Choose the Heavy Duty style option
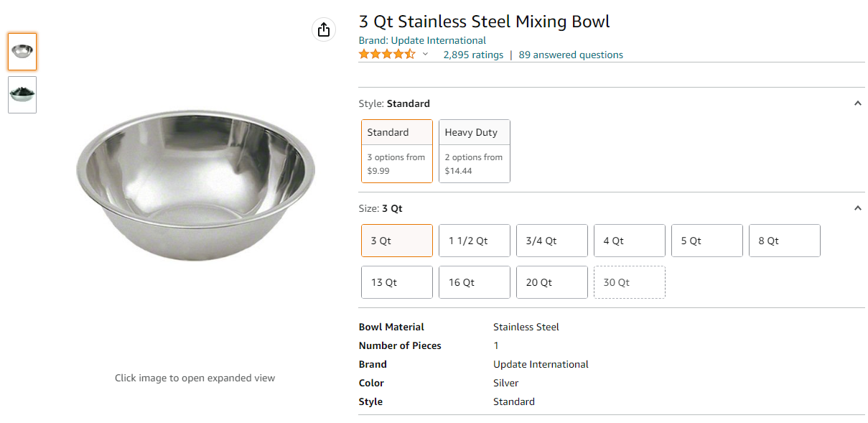 point(475,152)
